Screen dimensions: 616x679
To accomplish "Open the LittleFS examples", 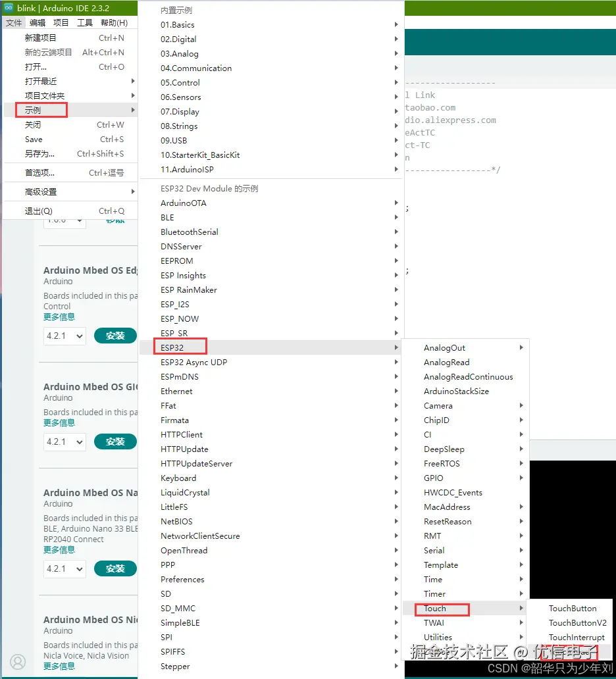I will (x=271, y=507).
